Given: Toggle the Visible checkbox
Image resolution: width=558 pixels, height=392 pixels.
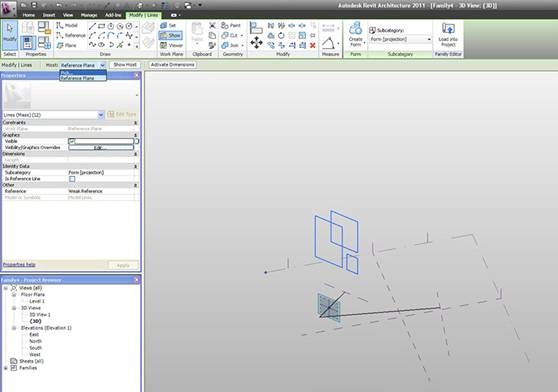Looking at the screenshot, I should [72, 141].
